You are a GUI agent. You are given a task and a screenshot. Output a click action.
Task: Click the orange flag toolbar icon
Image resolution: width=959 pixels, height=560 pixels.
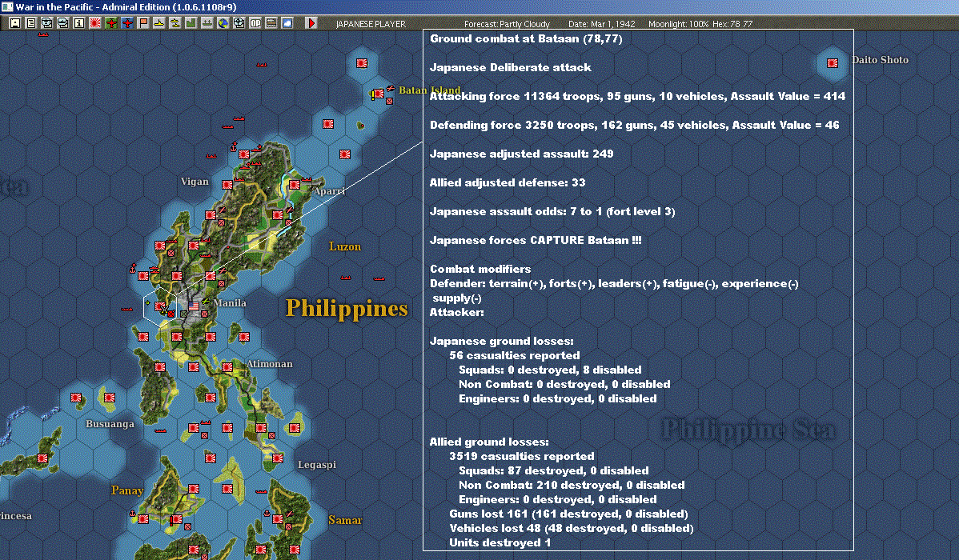coord(143,23)
